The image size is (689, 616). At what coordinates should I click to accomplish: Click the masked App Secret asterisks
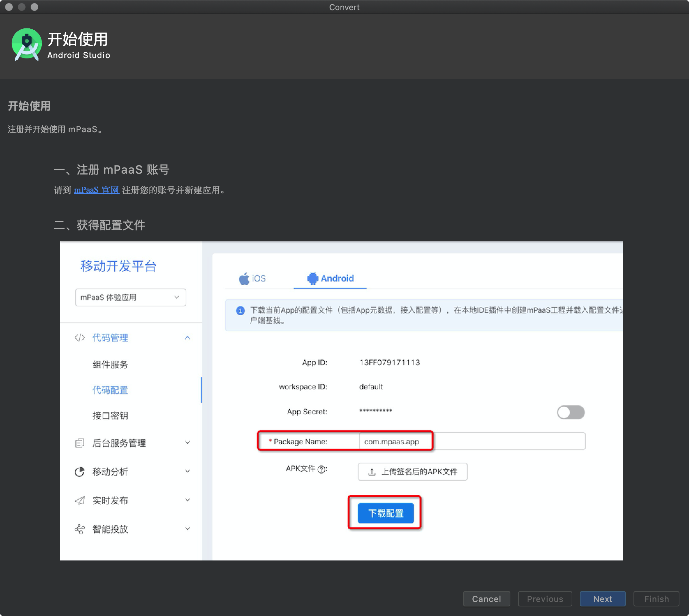pos(376,411)
